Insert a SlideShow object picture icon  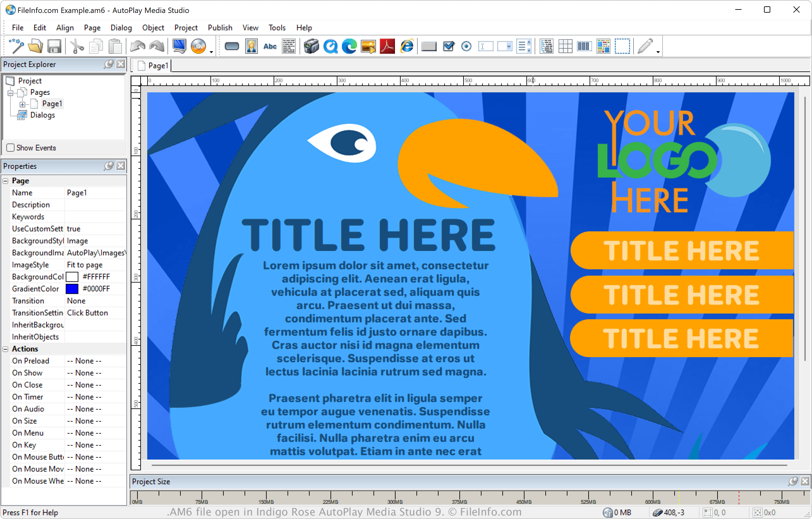coord(368,46)
